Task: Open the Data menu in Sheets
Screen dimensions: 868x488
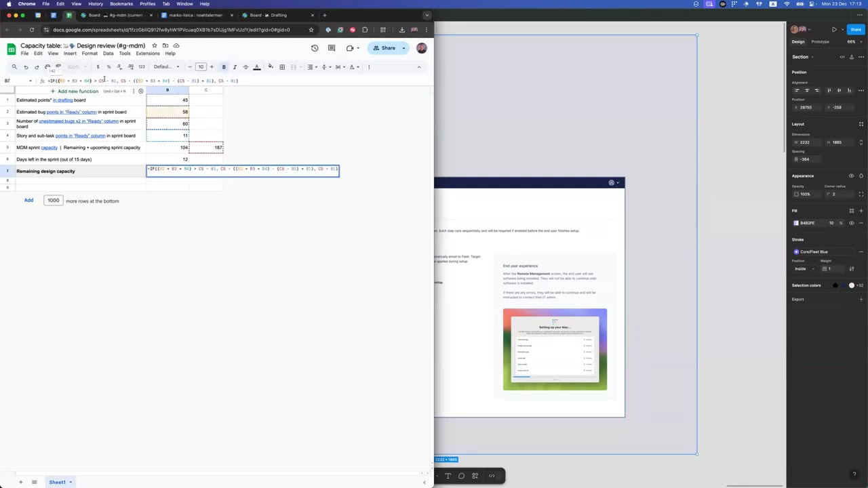Action: click(x=108, y=54)
